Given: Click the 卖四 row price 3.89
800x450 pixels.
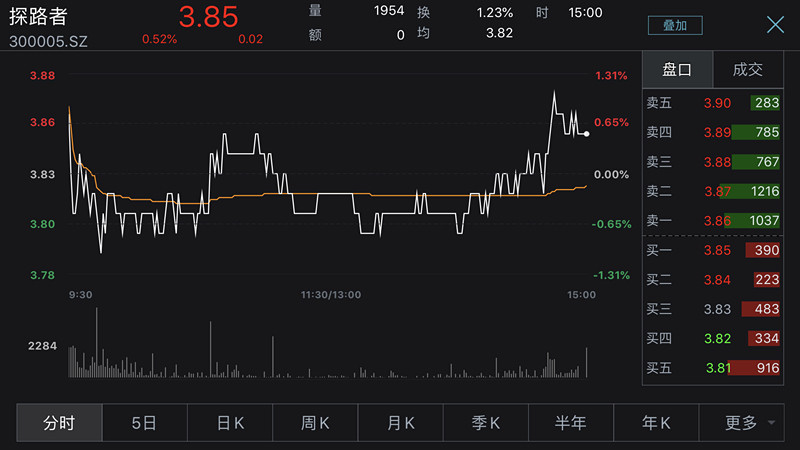Looking at the screenshot, I should point(717,133).
